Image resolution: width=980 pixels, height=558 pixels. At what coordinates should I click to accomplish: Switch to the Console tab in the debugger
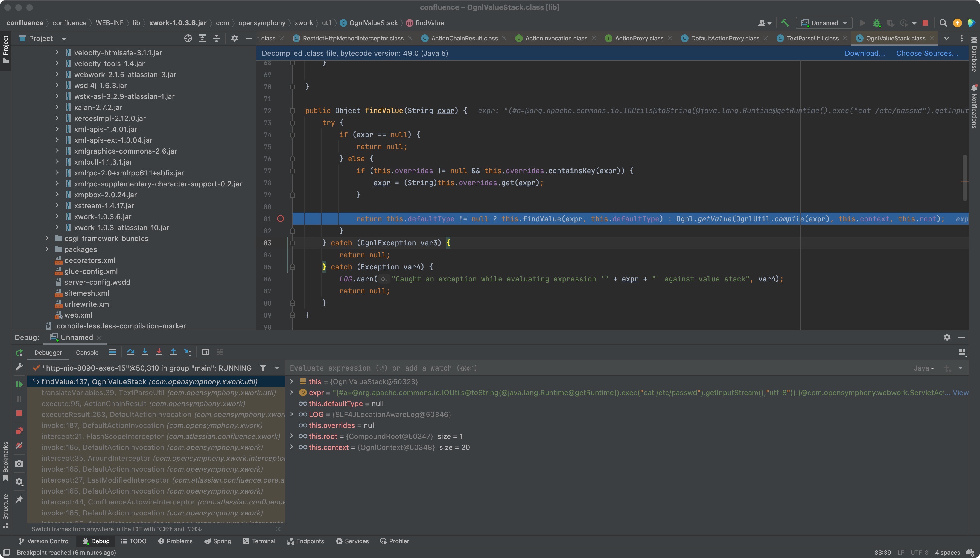pos(87,353)
